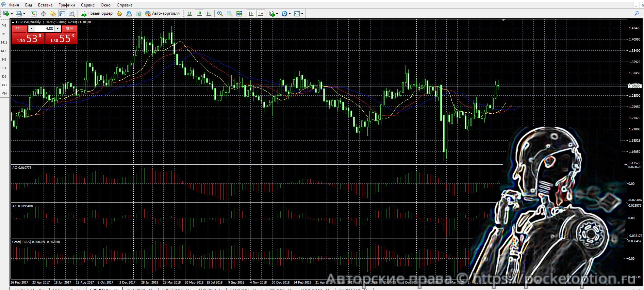Click the Новый ордер button

pyautogui.click(x=97, y=14)
